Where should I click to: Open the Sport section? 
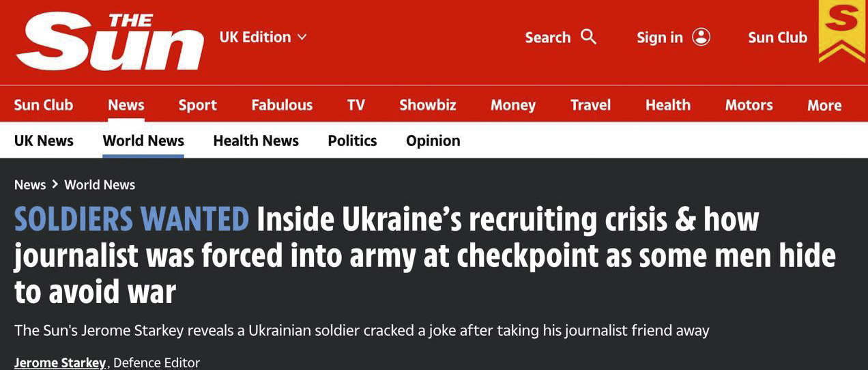tap(197, 105)
